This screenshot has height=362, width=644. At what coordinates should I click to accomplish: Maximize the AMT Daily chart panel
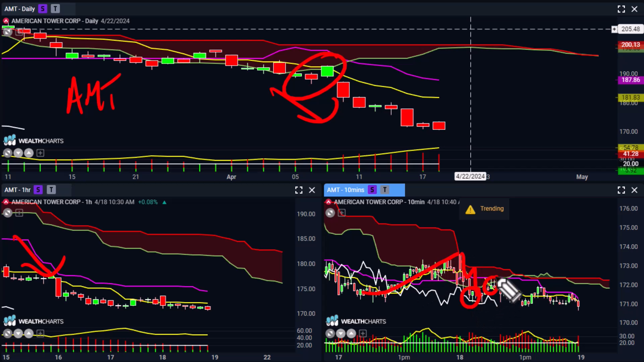pyautogui.click(x=621, y=9)
